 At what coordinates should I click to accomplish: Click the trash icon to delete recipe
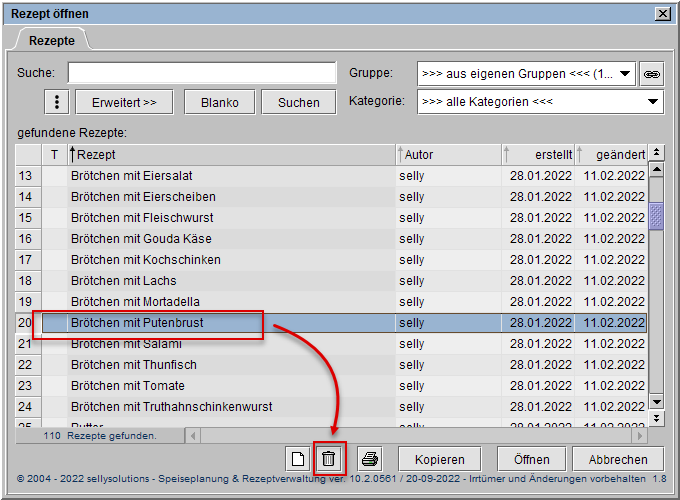click(328, 459)
